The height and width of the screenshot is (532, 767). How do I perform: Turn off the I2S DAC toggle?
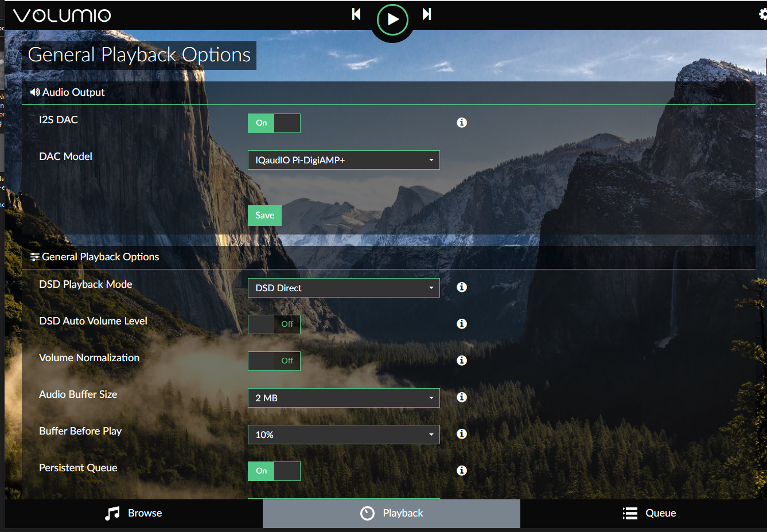tap(274, 123)
